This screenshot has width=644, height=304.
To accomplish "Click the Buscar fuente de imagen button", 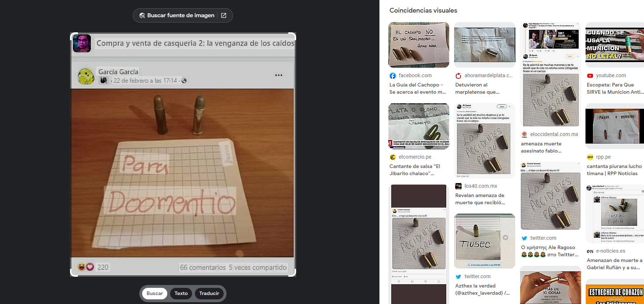I will 183,15.
